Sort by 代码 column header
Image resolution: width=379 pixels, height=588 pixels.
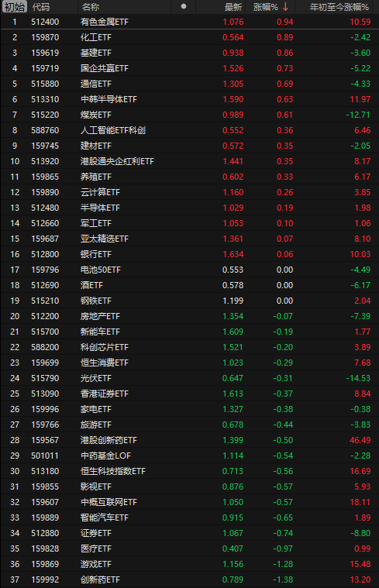point(40,7)
